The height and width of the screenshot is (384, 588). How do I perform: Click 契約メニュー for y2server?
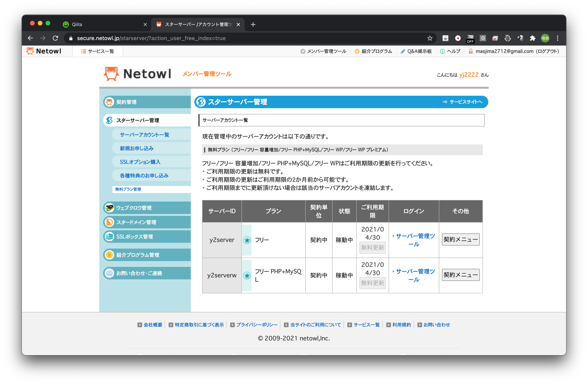click(460, 239)
